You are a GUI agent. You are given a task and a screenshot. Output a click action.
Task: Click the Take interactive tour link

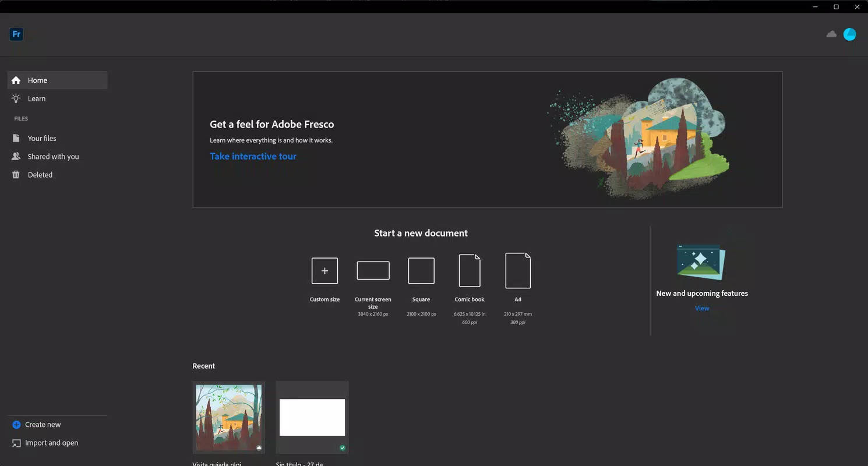[253, 156]
